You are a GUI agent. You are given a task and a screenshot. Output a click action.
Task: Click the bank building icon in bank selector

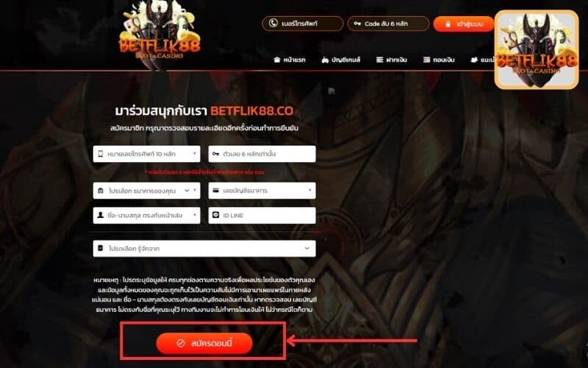point(101,191)
